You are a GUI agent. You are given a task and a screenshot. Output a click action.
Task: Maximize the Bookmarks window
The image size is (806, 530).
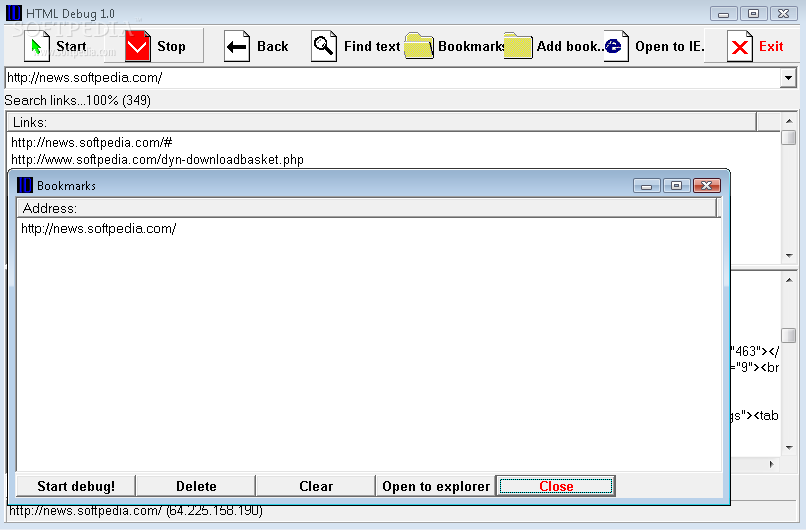click(676, 186)
